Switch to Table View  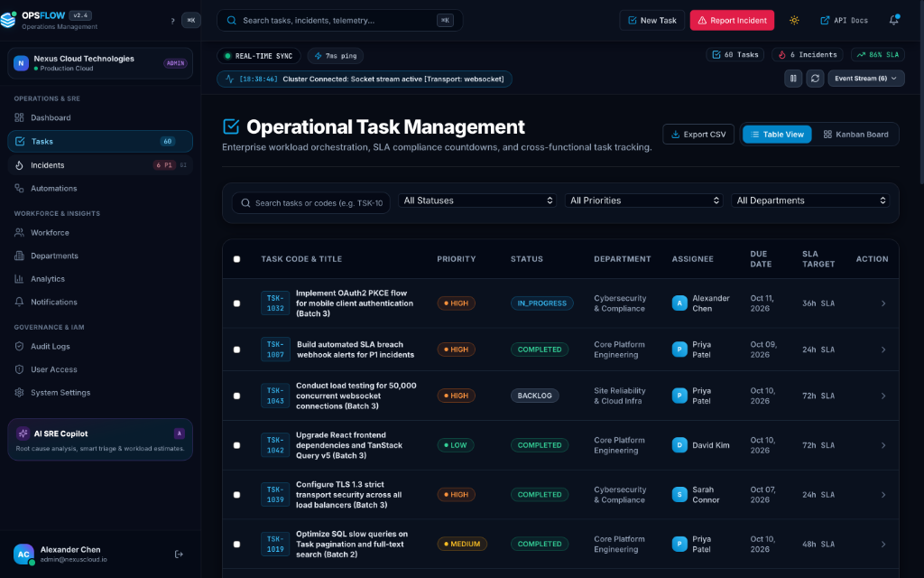coord(777,135)
